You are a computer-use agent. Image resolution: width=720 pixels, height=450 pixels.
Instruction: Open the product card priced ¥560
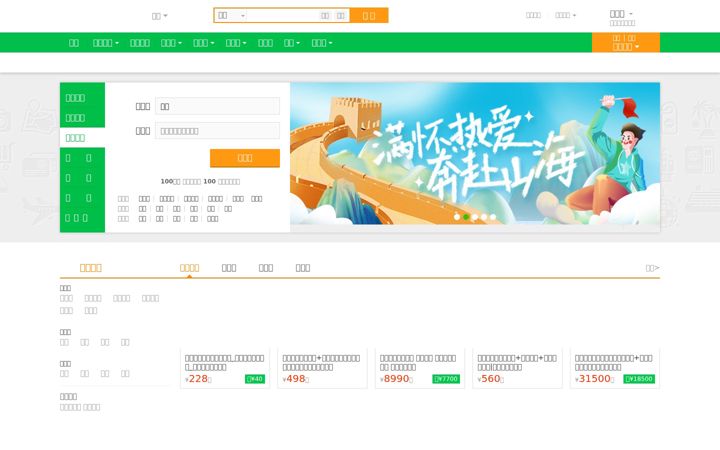[x=517, y=368]
